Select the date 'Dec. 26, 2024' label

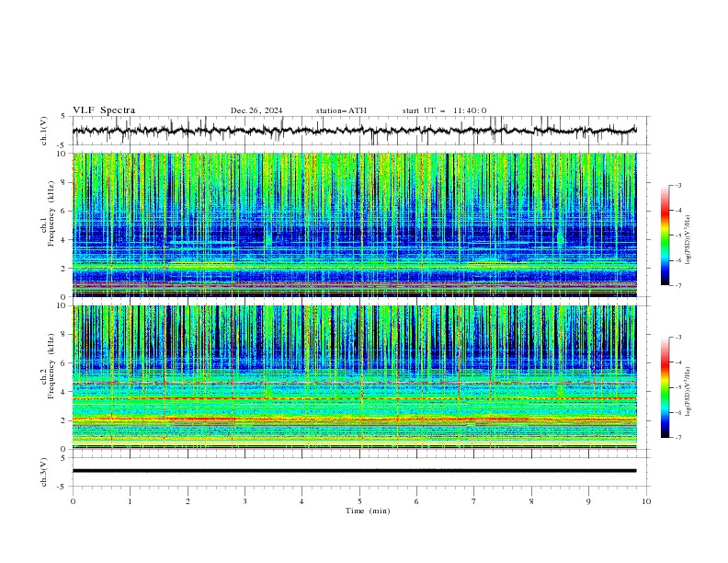coord(256,110)
